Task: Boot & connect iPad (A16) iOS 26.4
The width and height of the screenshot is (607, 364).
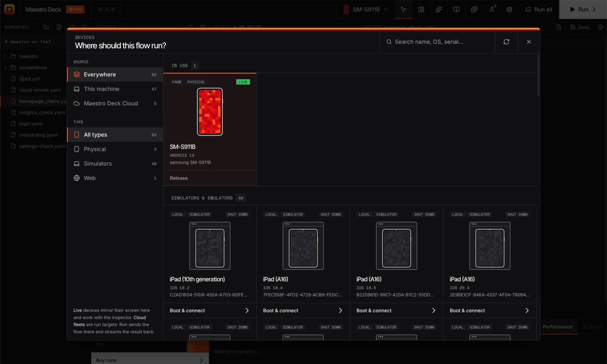Action: coord(489,311)
